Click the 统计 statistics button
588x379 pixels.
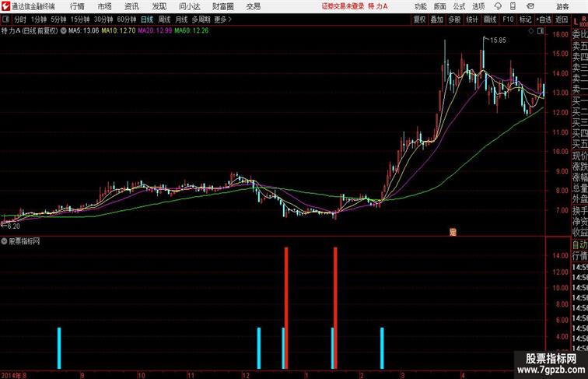point(472,19)
